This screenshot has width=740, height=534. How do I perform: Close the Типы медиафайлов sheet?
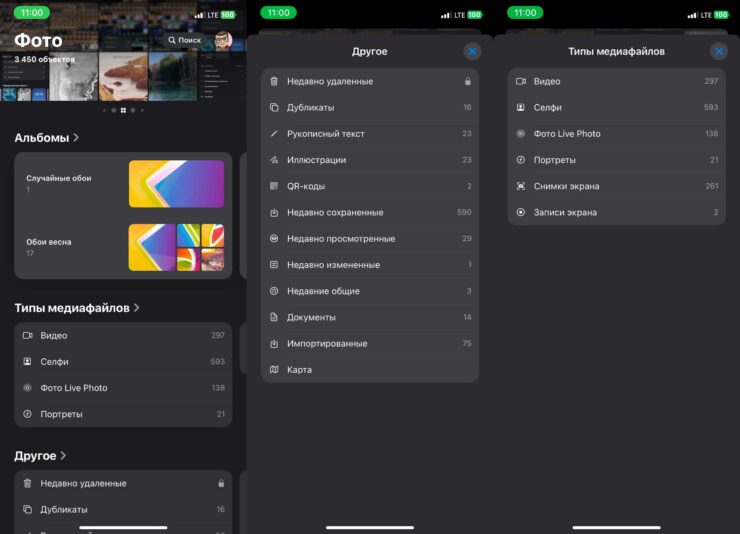[718, 51]
